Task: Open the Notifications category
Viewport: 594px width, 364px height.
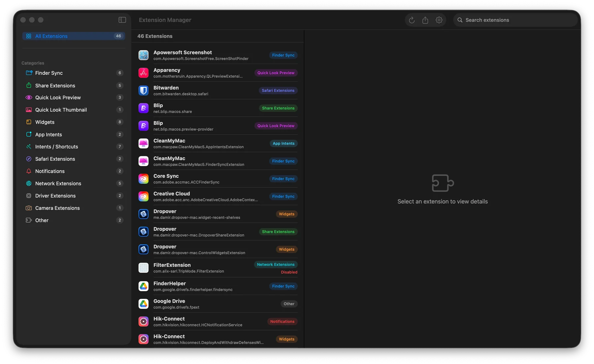Action: [x=74, y=171]
